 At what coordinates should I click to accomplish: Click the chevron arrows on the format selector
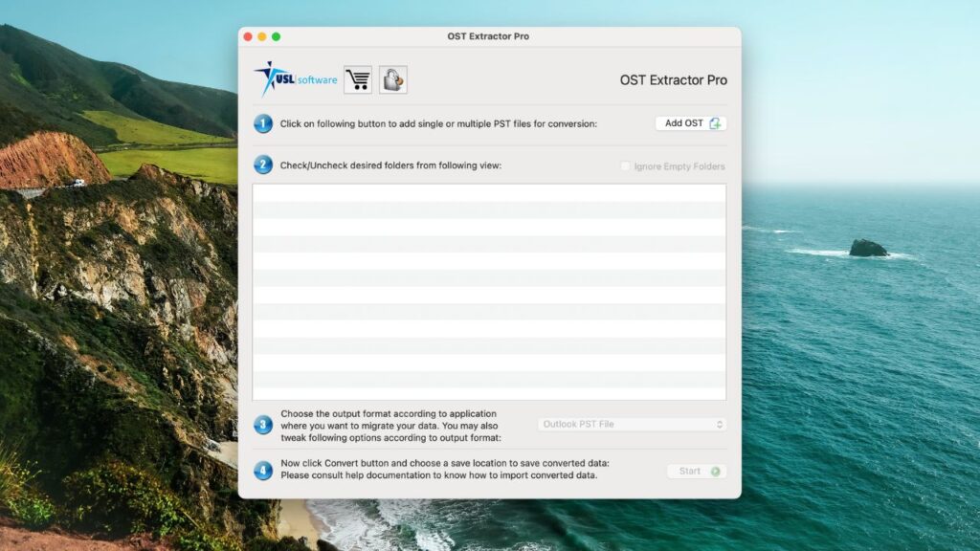pyautogui.click(x=719, y=424)
